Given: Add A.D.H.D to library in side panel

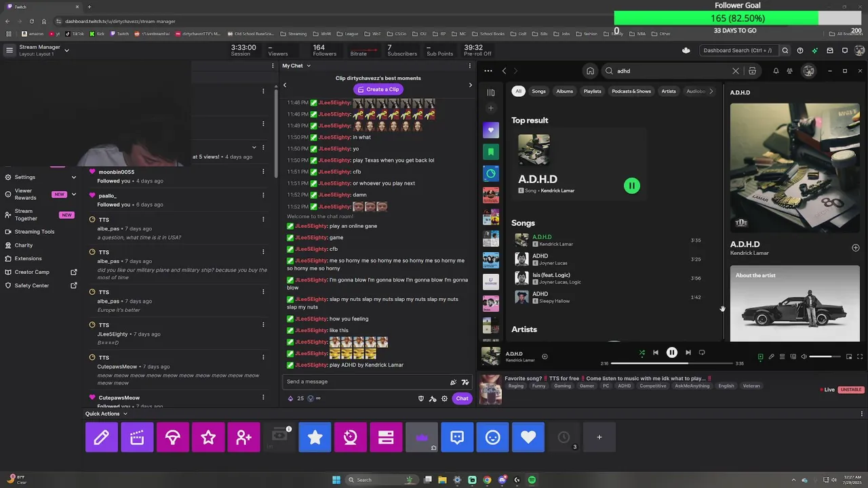Looking at the screenshot, I should point(855,248).
